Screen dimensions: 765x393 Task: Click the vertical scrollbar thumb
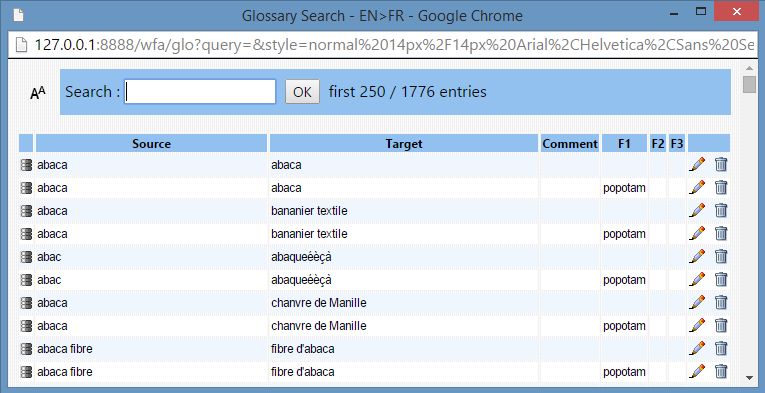[x=749, y=84]
